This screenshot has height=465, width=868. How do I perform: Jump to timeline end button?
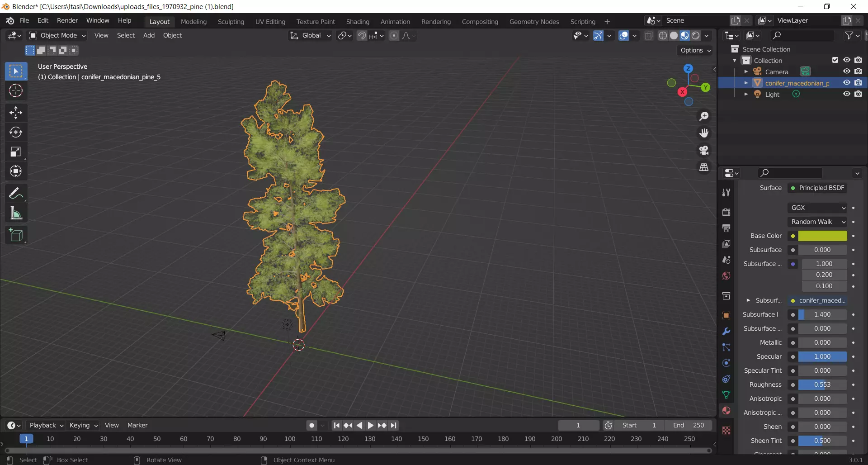pyautogui.click(x=393, y=425)
